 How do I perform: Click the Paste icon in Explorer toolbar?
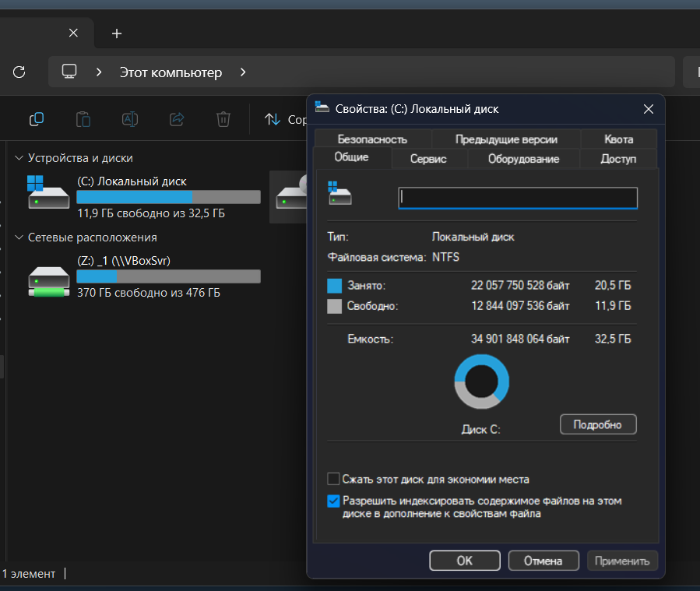coord(83,119)
